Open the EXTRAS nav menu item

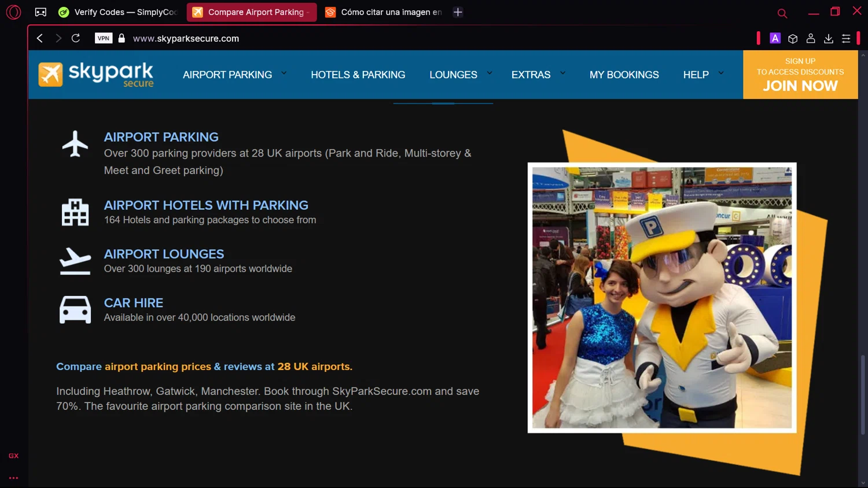pyautogui.click(x=531, y=75)
